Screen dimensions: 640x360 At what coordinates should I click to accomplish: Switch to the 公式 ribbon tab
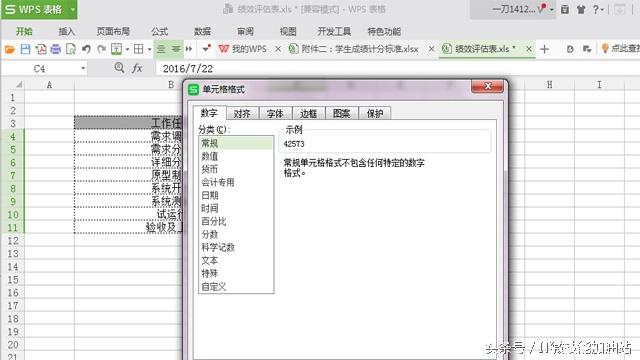pos(160,31)
